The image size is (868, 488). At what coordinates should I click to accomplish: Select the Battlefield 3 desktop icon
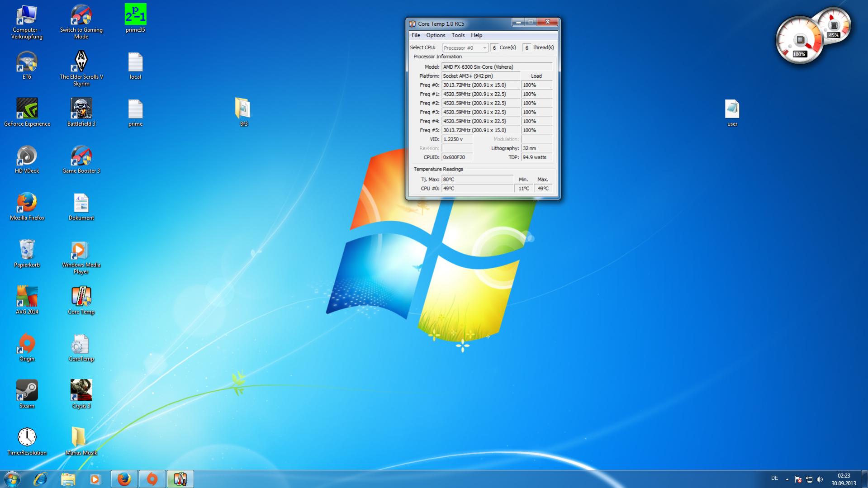(x=81, y=113)
